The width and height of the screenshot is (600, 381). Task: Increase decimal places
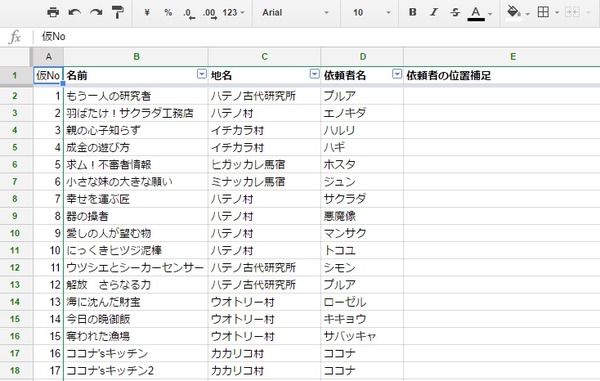(210, 13)
